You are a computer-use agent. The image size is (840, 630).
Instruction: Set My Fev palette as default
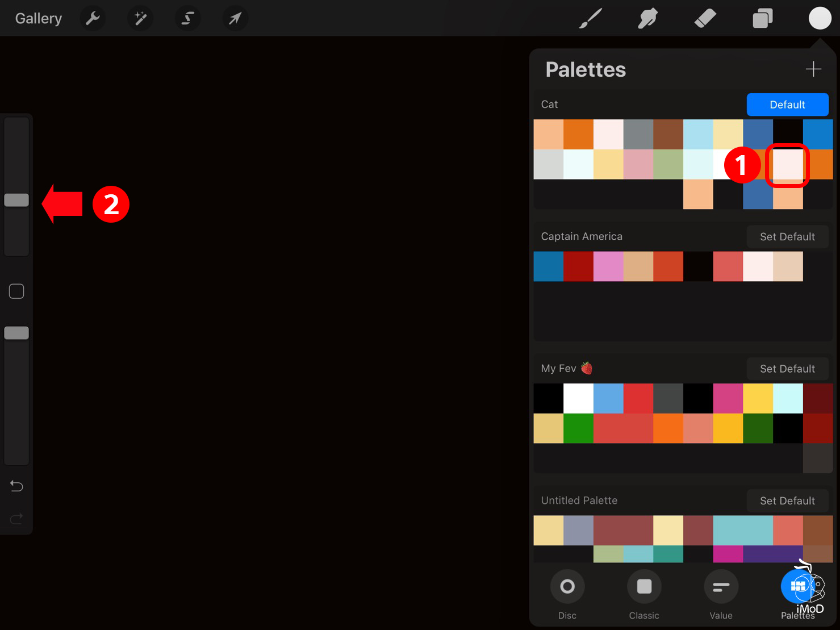[x=787, y=368]
